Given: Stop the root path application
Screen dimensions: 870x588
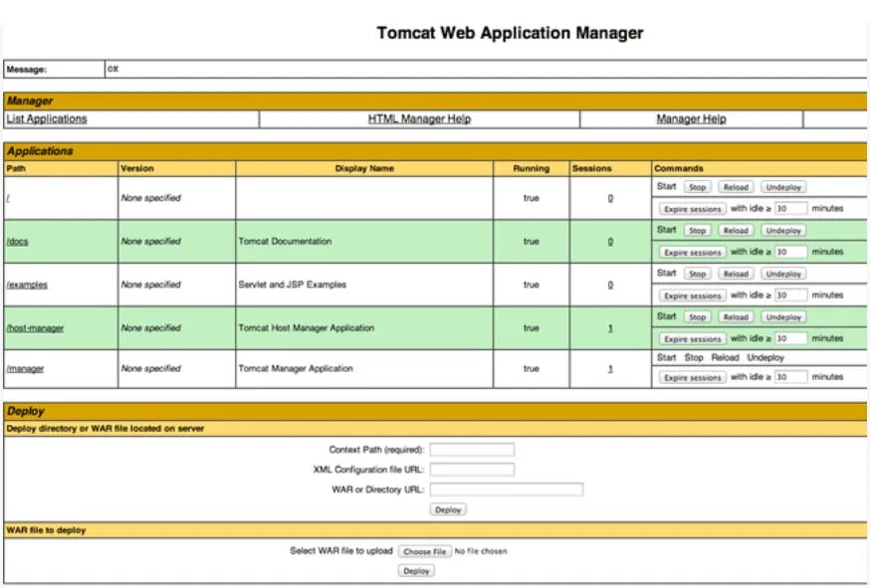Looking at the screenshot, I should click(698, 187).
